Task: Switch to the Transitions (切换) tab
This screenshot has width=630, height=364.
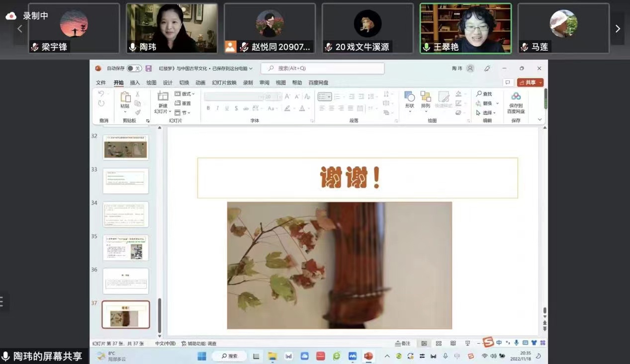Action: (x=184, y=82)
